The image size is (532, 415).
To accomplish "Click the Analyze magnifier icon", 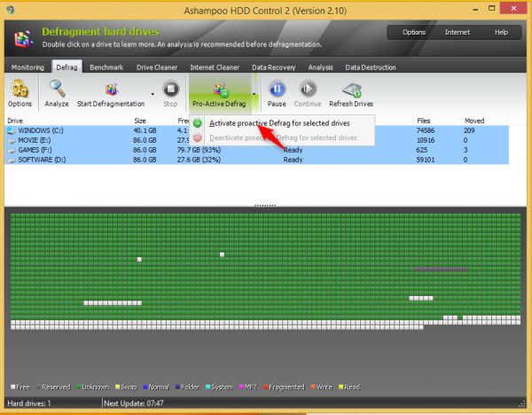I will (57, 89).
